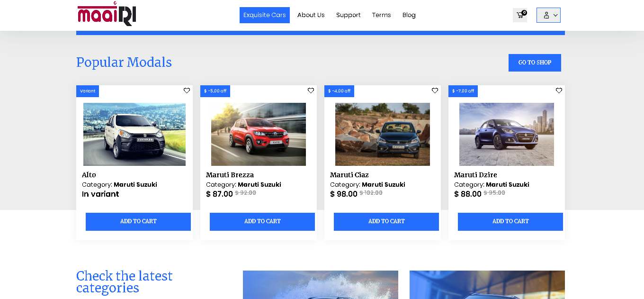This screenshot has height=299, width=644.
Task: Click the '$ -5.00 off' discount badge
Action: (215, 91)
